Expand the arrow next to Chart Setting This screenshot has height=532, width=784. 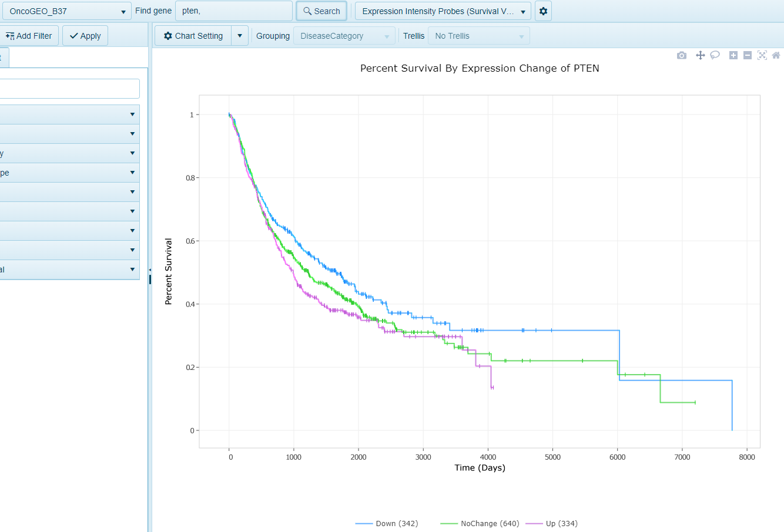tap(239, 35)
